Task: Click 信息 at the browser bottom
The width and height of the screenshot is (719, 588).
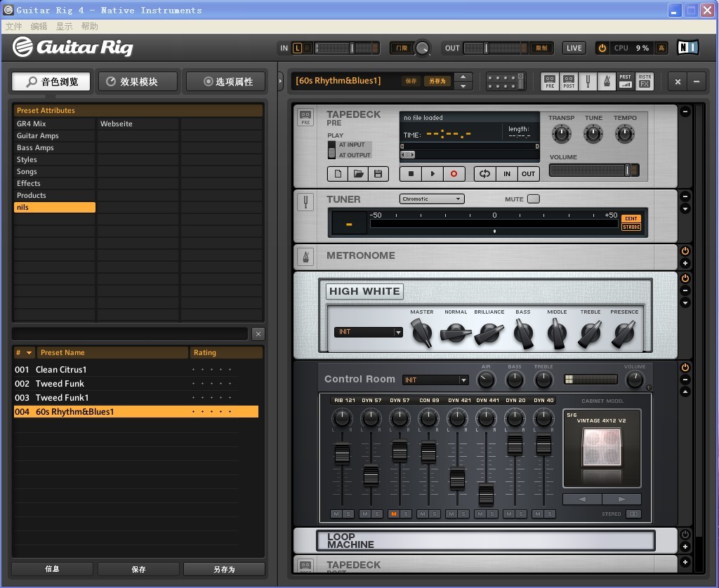Action: (x=52, y=569)
